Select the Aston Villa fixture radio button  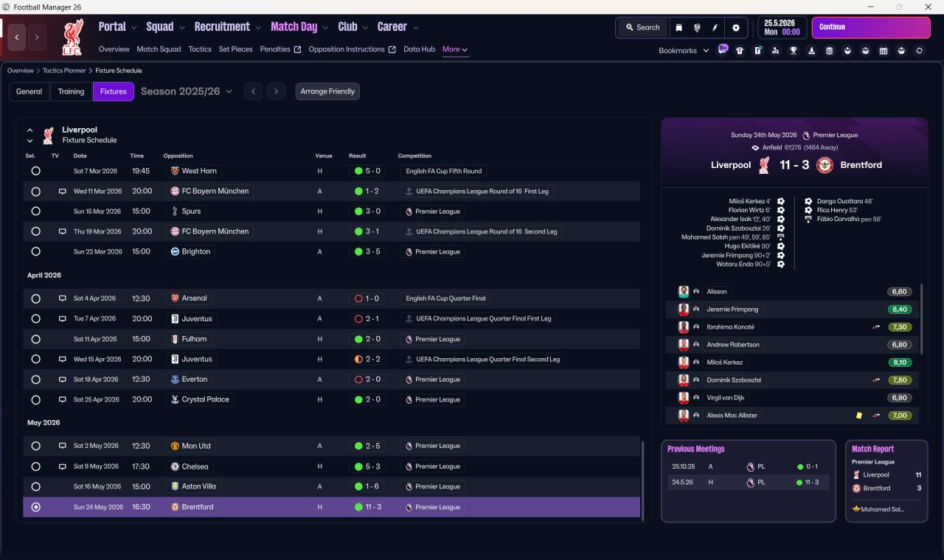tap(35, 486)
